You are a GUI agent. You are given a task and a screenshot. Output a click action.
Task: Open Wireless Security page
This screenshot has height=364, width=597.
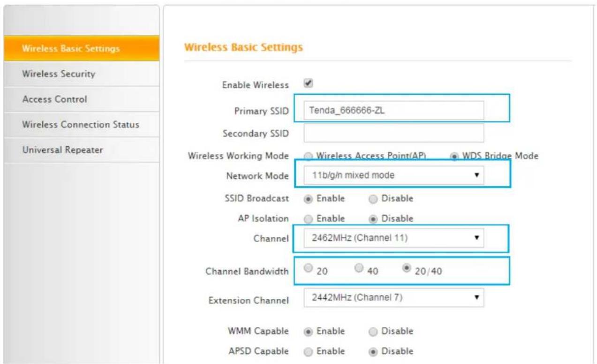click(81, 74)
